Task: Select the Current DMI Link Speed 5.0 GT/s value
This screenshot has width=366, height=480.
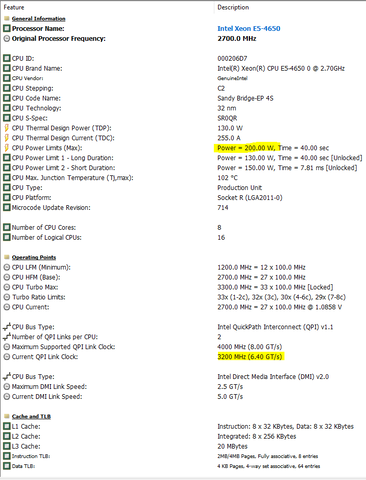Action: pos(230,397)
